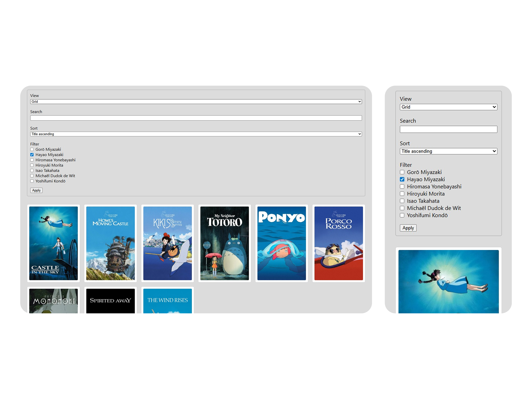The height and width of the screenshot is (399, 532).
Task: Expand Sort dropdown in right panel
Action: click(448, 151)
